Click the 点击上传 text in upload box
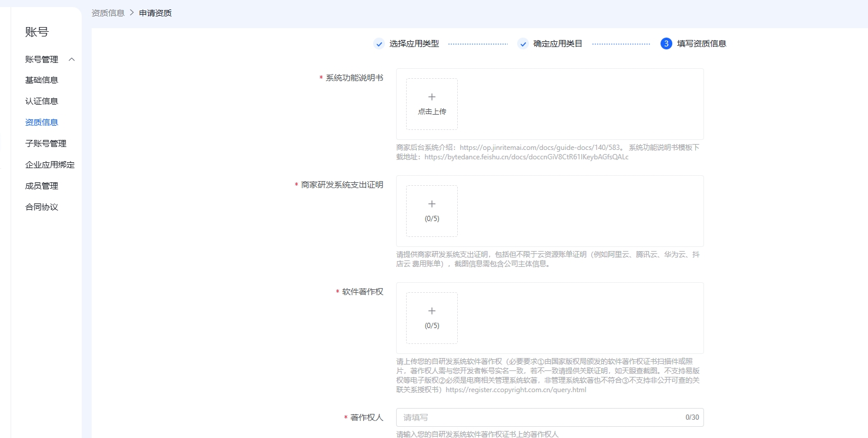The image size is (868, 438). point(432,112)
